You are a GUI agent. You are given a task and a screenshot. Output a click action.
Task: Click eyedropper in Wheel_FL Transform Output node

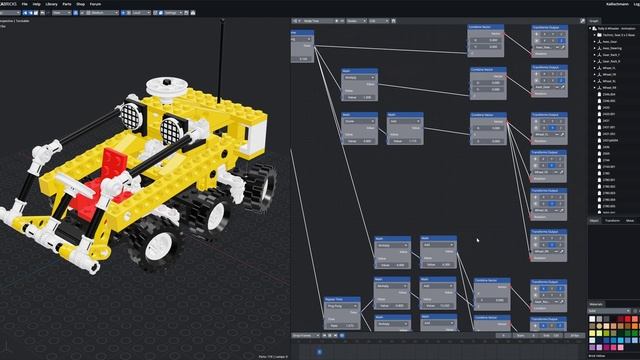562,134
